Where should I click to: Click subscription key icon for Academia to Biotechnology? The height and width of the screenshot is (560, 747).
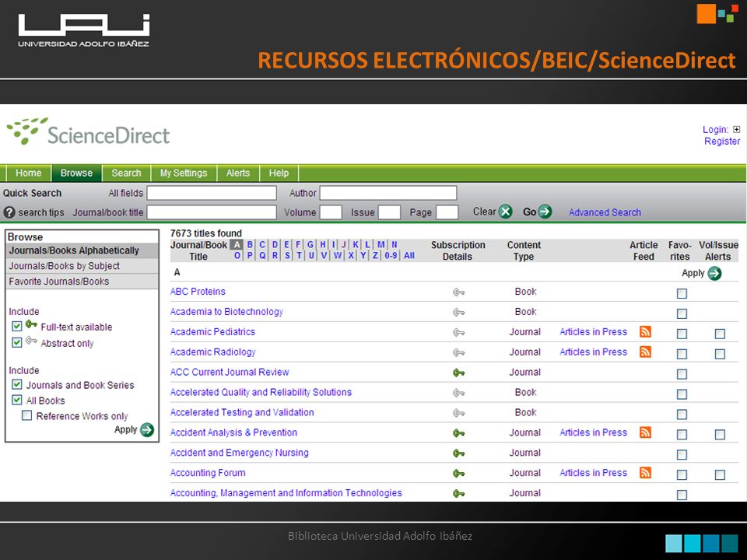point(459,313)
